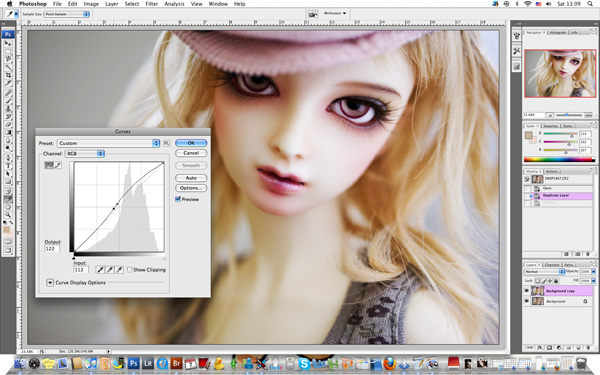
Task: Click the Auto button in Curves
Action: (x=191, y=178)
